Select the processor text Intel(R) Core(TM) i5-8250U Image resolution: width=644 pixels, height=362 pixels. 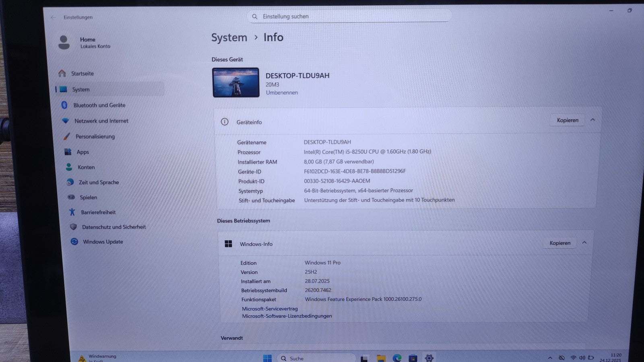(x=367, y=152)
